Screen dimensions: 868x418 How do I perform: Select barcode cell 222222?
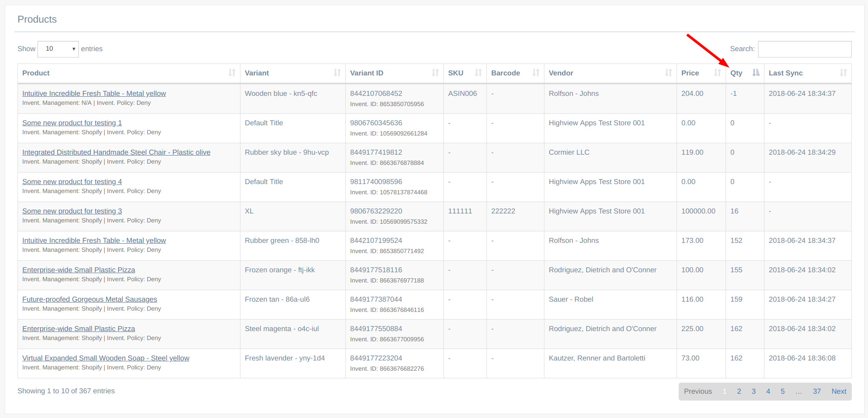coord(503,211)
